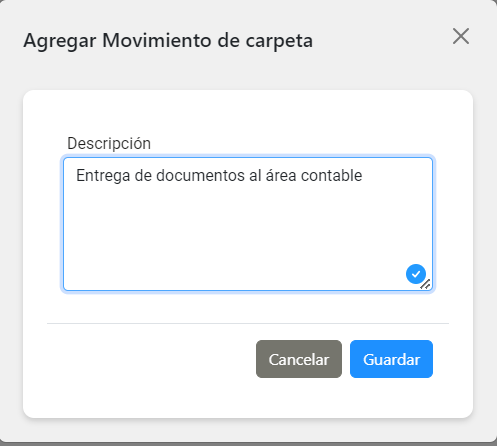Screen dimensions: 497x446
Task: Click the horizontal divider above the buttons
Action: coord(248,323)
